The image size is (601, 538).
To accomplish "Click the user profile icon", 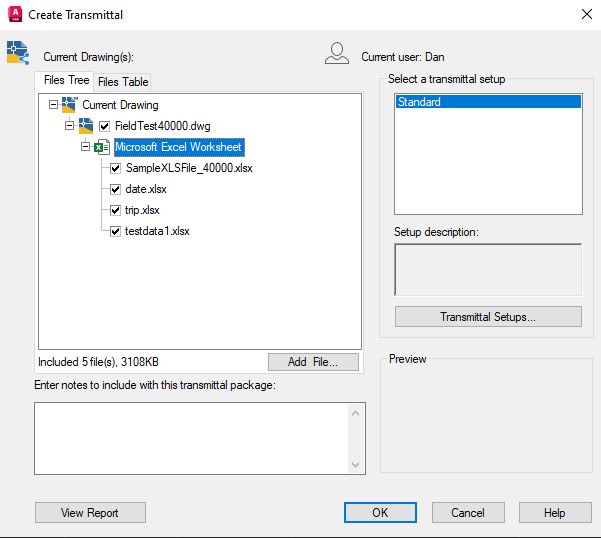I will pyautogui.click(x=337, y=54).
